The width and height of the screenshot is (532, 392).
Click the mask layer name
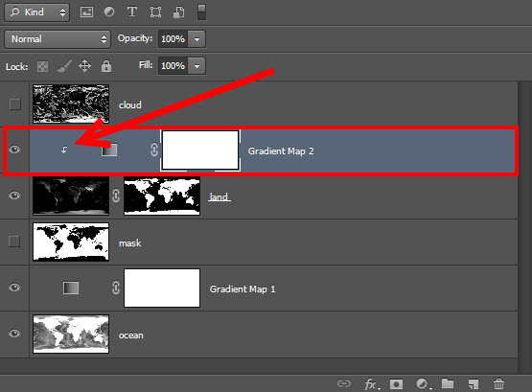click(130, 242)
